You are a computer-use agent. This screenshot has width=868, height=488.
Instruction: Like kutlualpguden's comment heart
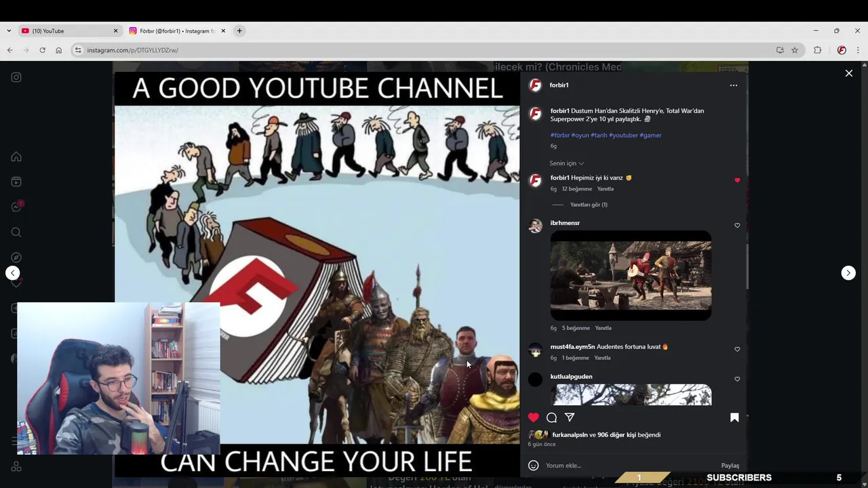(737, 379)
